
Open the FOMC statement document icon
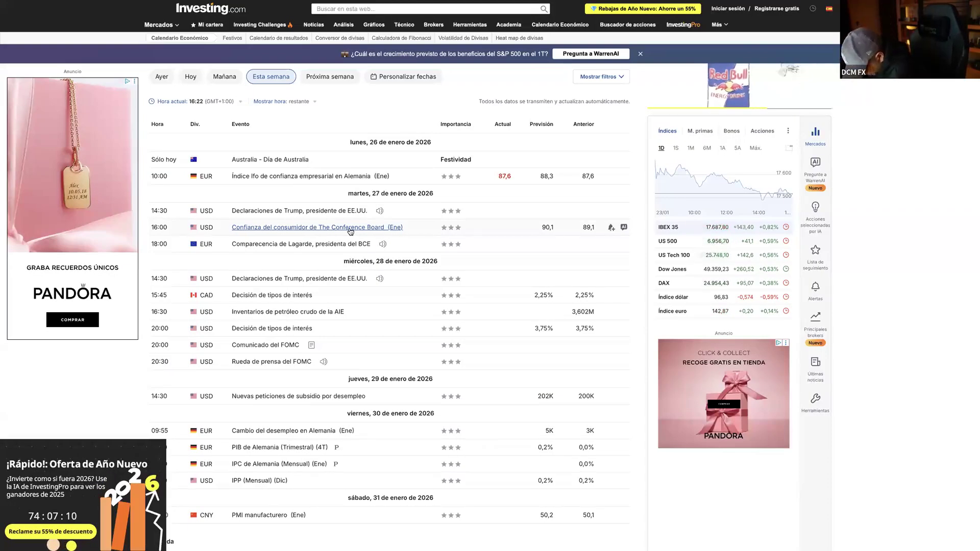point(311,345)
